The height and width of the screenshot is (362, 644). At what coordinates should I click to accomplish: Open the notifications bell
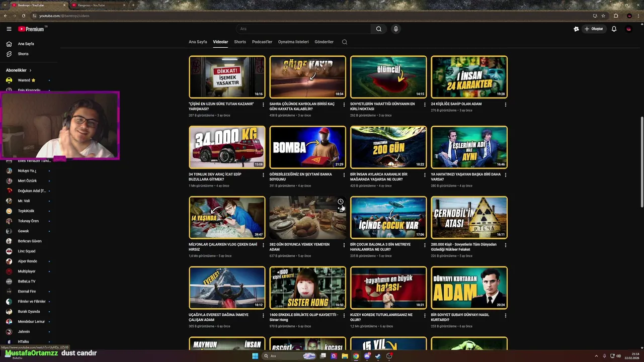614,29
